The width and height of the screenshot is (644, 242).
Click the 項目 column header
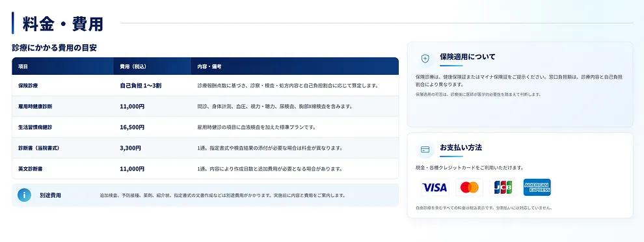[23, 66]
